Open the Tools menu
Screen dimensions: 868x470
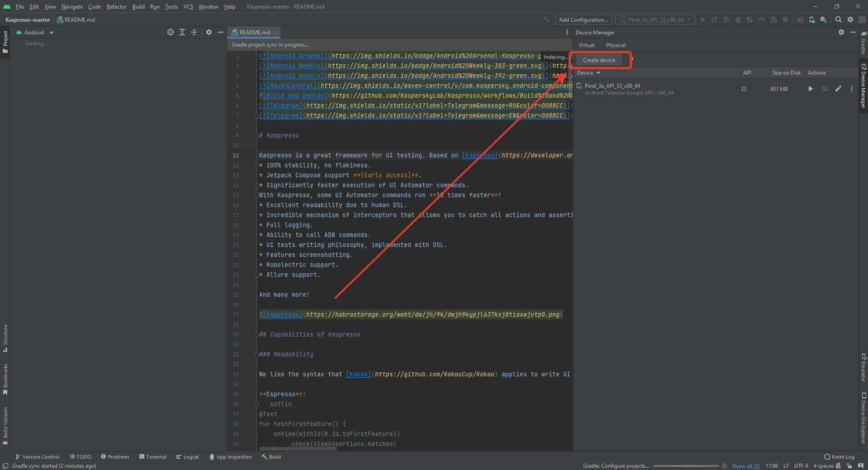(171, 6)
